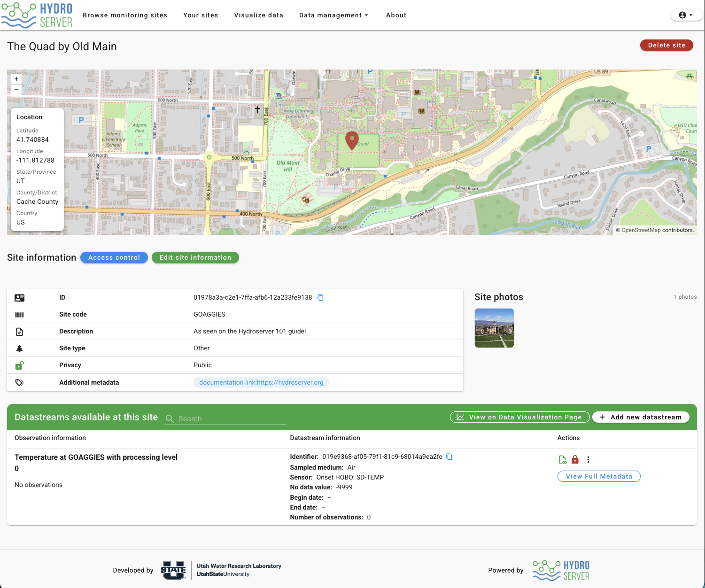Copy the datastream identifier

(x=449, y=456)
